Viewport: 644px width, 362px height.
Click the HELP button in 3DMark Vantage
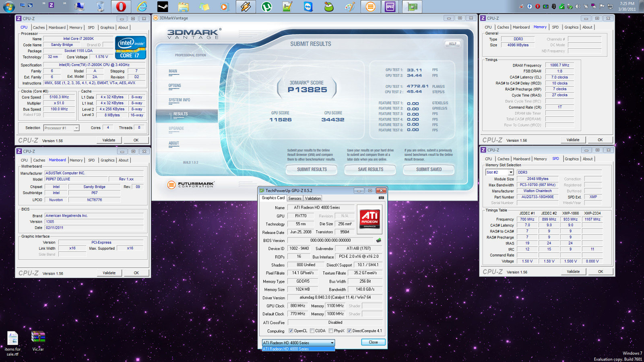453,43
